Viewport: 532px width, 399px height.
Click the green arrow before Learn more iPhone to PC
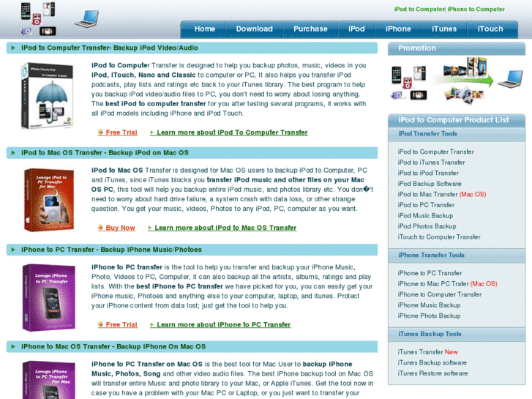pos(152,324)
